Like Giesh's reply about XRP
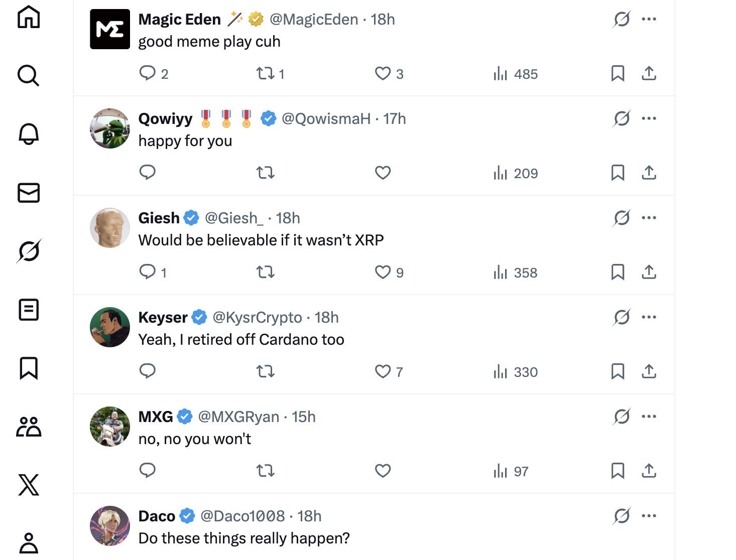Image resolution: width=736 pixels, height=560 pixels. tap(383, 272)
